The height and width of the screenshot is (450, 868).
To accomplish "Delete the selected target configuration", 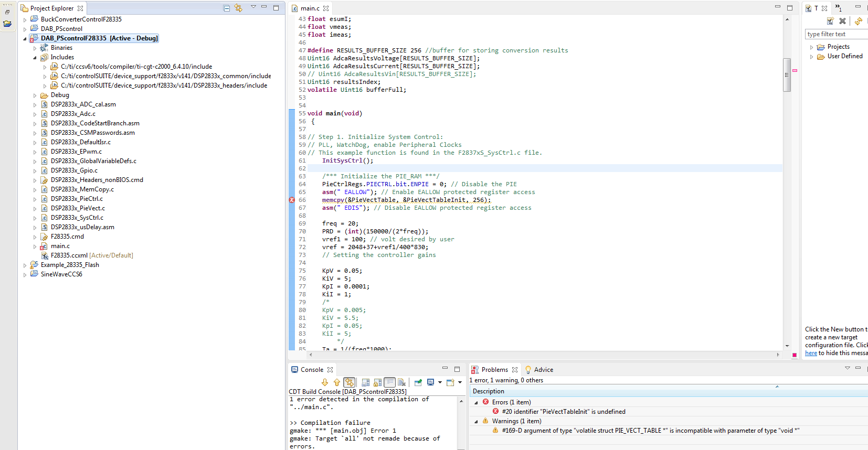I will (x=842, y=21).
